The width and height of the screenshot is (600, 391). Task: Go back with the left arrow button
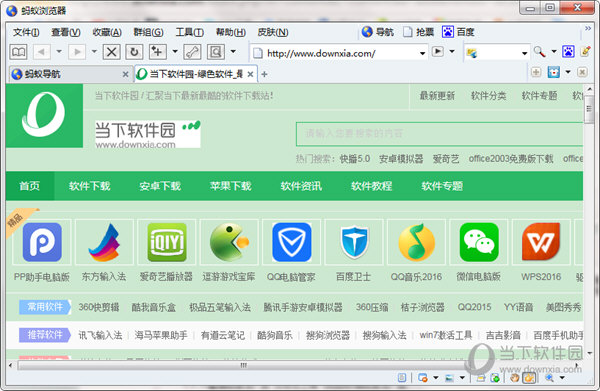click(41, 52)
